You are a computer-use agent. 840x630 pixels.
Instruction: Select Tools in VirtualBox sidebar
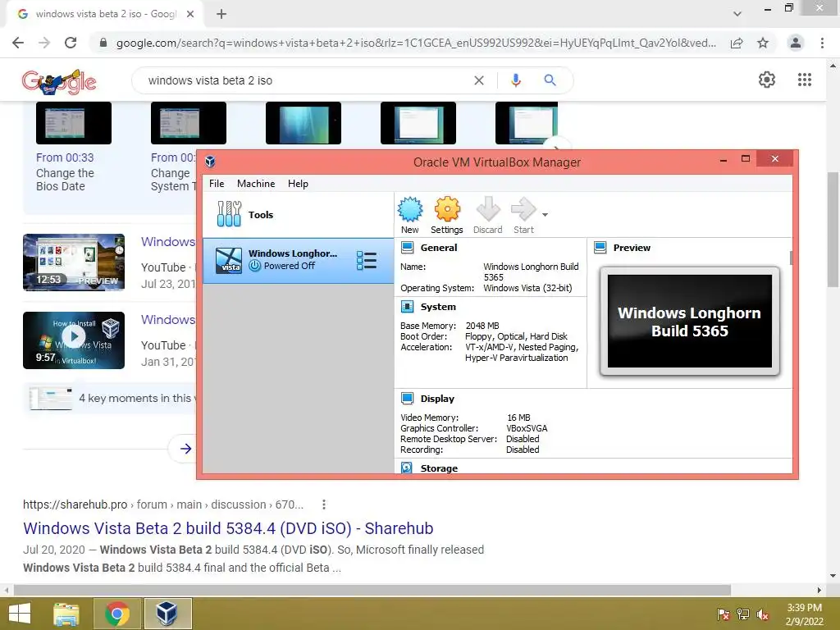(298, 214)
